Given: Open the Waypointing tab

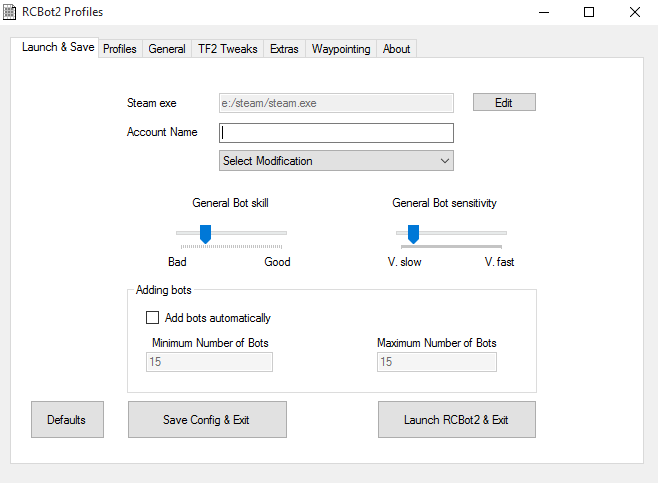Looking at the screenshot, I should click(341, 49).
